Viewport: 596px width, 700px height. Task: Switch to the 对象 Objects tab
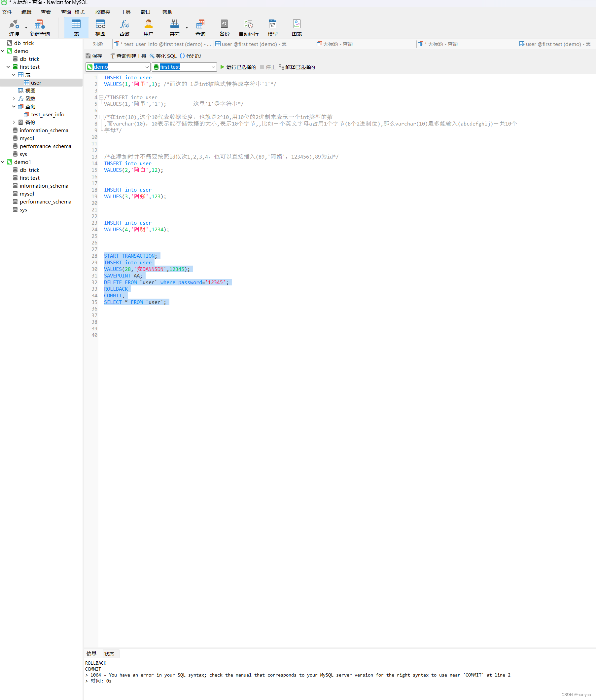[98, 44]
